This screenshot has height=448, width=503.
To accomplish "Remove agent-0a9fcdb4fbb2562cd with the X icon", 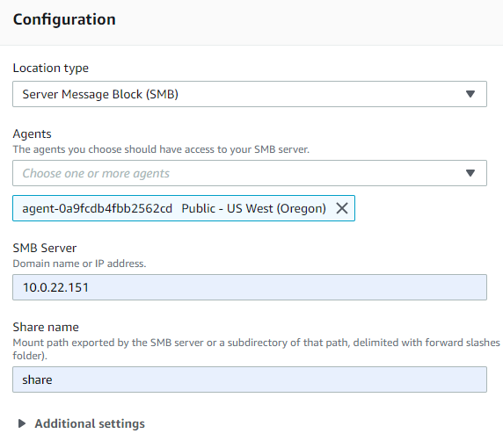I will coord(342,208).
